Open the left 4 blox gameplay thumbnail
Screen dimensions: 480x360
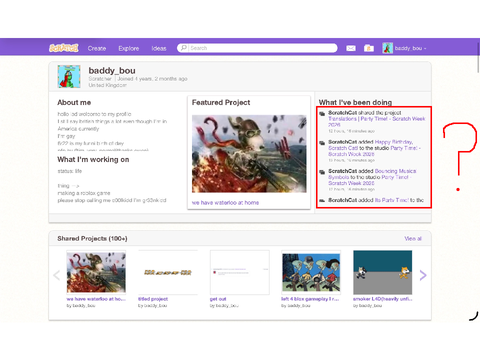(x=311, y=272)
